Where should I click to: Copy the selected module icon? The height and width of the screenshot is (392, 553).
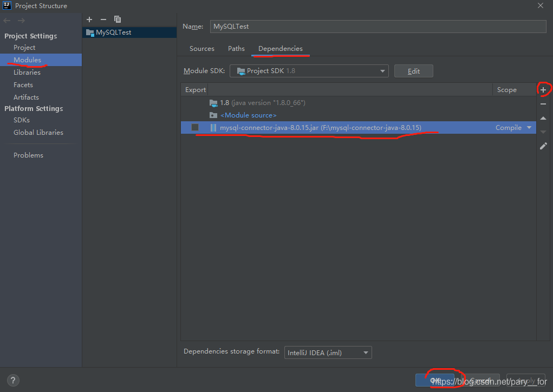click(x=118, y=19)
